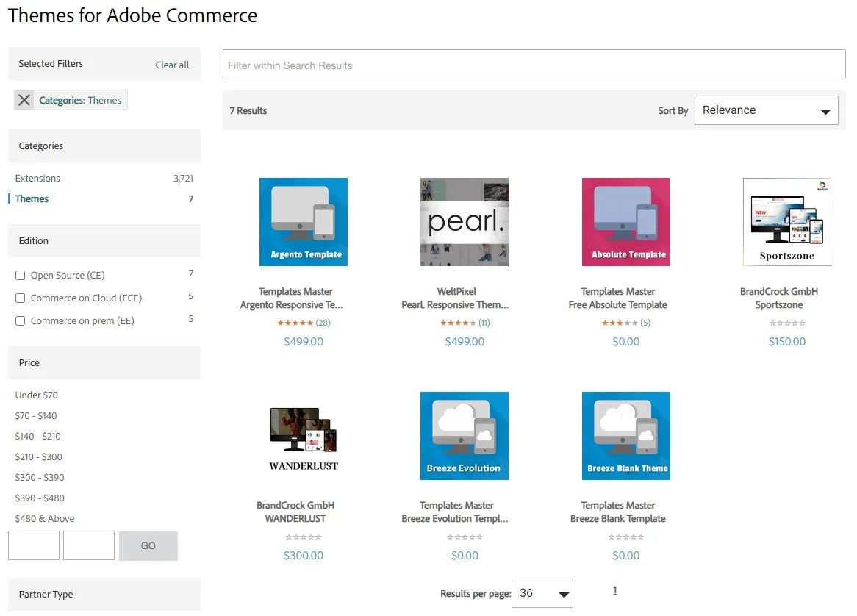This screenshot has height=616, width=857.
Task: Open the Absolute Template thumbnail
Action: tap(625, 222)
